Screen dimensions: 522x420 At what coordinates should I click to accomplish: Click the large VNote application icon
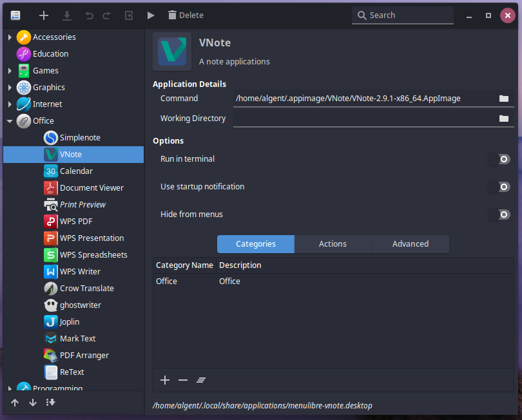172,52
